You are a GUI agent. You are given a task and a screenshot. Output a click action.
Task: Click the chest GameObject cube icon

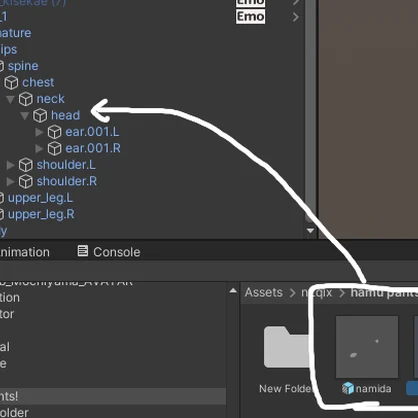click(x=11, y=82)
